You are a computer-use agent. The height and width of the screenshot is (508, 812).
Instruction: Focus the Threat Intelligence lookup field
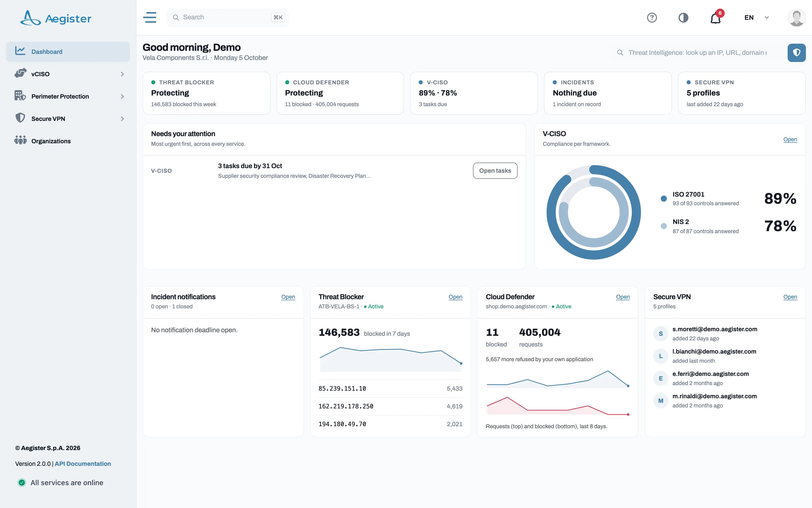(697, 53)
